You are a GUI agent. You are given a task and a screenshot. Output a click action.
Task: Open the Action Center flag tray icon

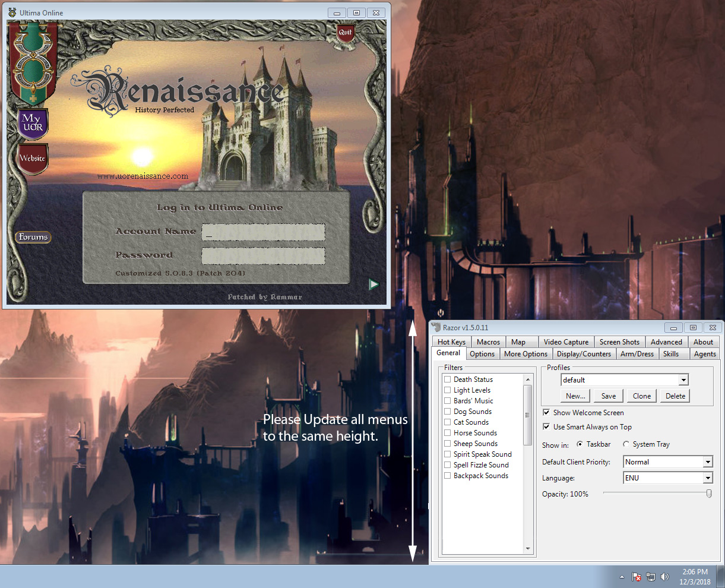click(x=637, y=576)
